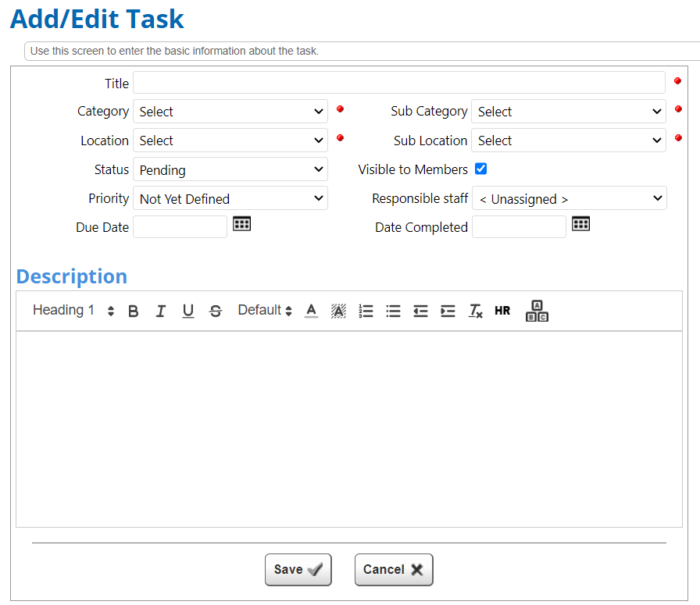Viewport: 700px width, 605px height.
Task: Insert a bulleted list
Action: click(393, 310)
